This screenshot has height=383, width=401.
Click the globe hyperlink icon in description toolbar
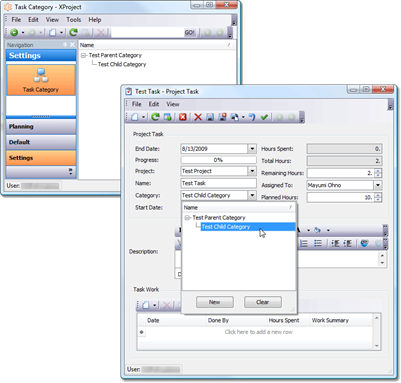click(x=364, y=244)
